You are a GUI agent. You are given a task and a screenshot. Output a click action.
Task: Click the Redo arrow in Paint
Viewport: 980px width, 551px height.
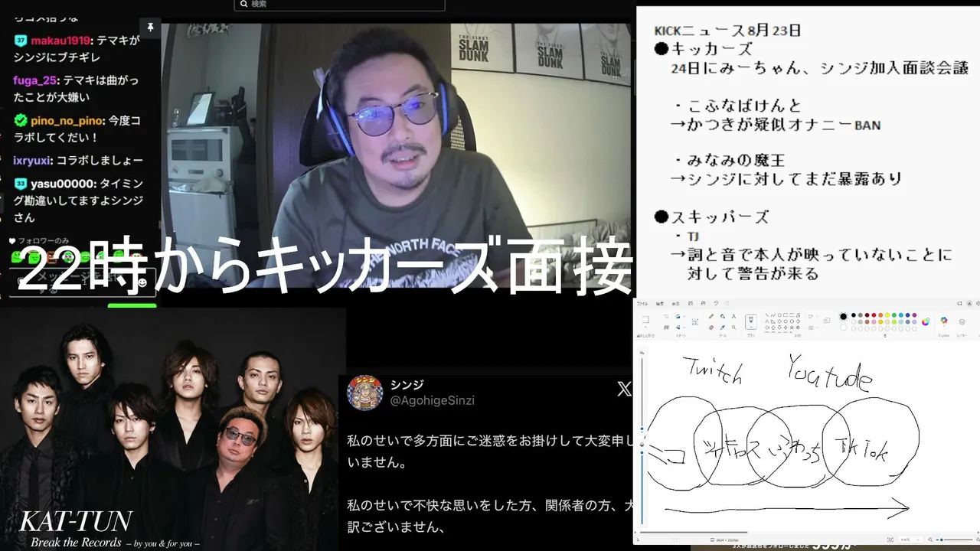click(x=727, y=303)
